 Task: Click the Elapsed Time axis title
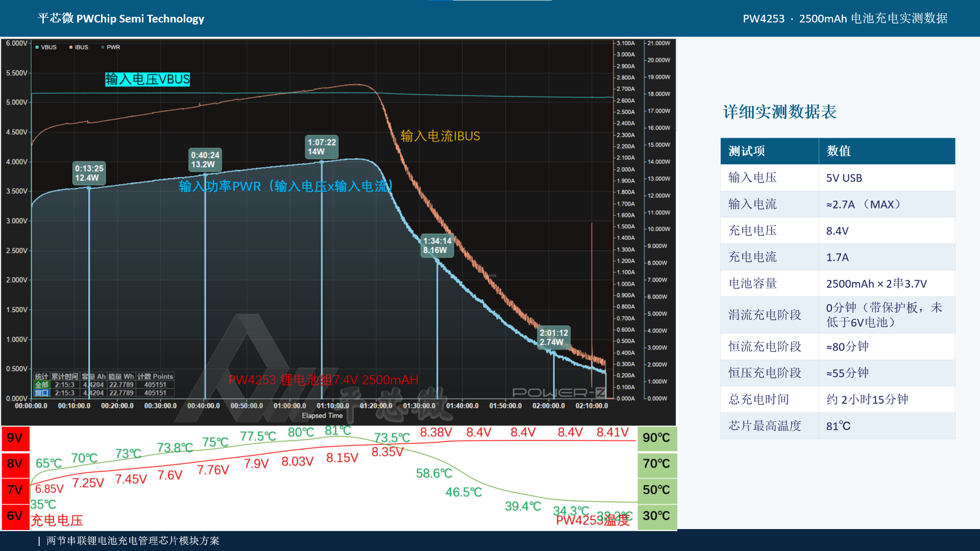point(322,416)
